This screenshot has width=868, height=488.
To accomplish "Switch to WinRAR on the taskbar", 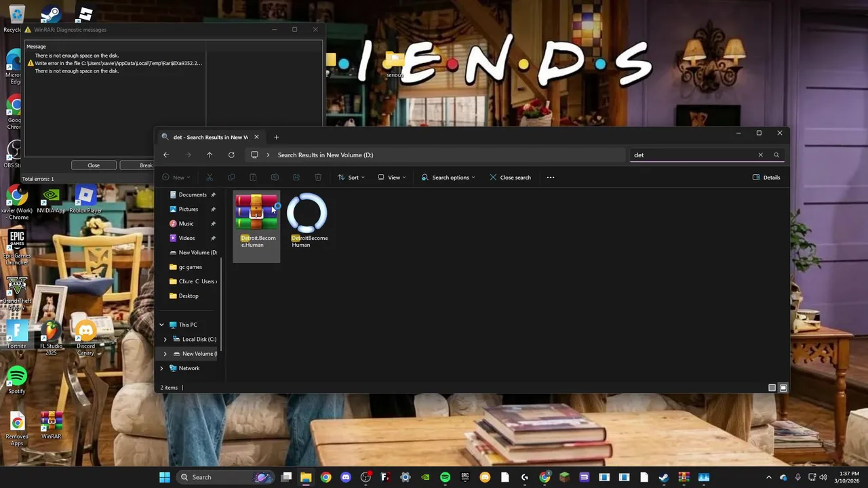I will pos(684,477).
